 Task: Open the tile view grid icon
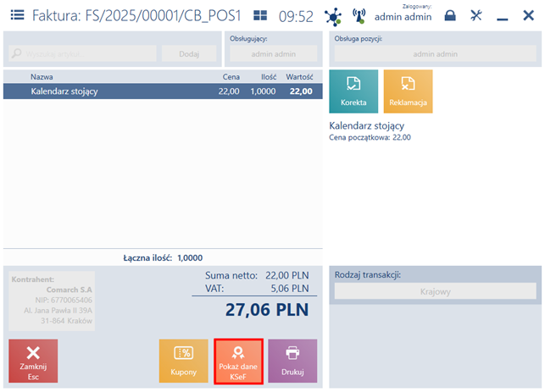(x=260, y=15)
